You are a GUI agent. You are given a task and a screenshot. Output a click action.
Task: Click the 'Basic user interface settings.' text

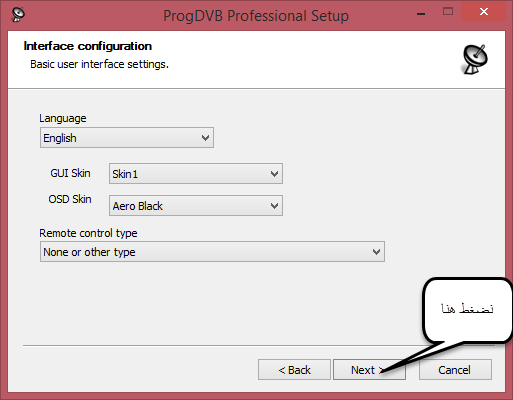[99, 64]
